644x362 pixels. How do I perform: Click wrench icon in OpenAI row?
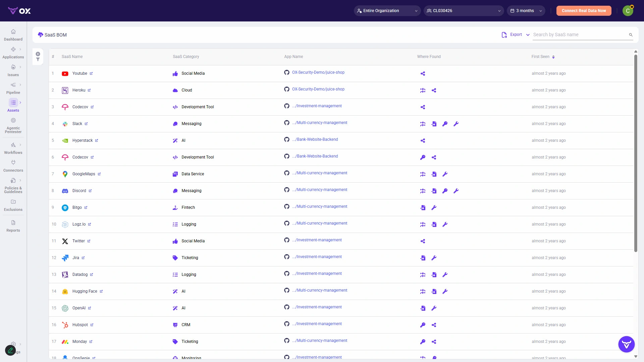pyautogui.click(x=434, y=308)
